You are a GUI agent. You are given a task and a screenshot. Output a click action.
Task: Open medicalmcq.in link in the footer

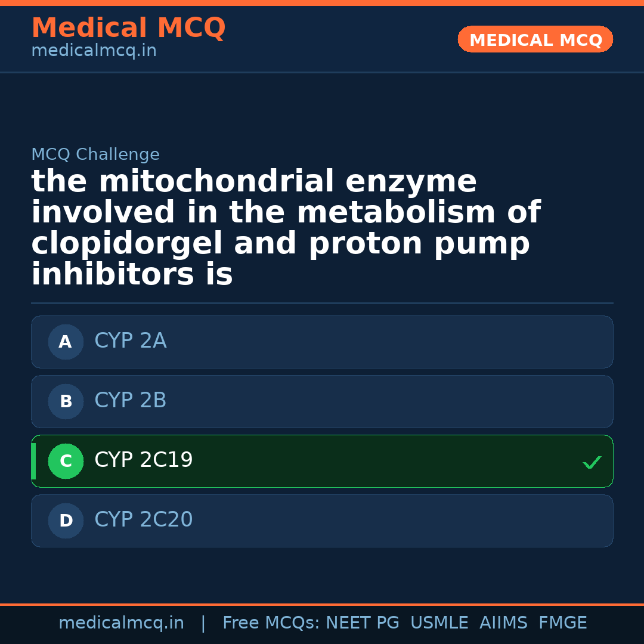121,623
